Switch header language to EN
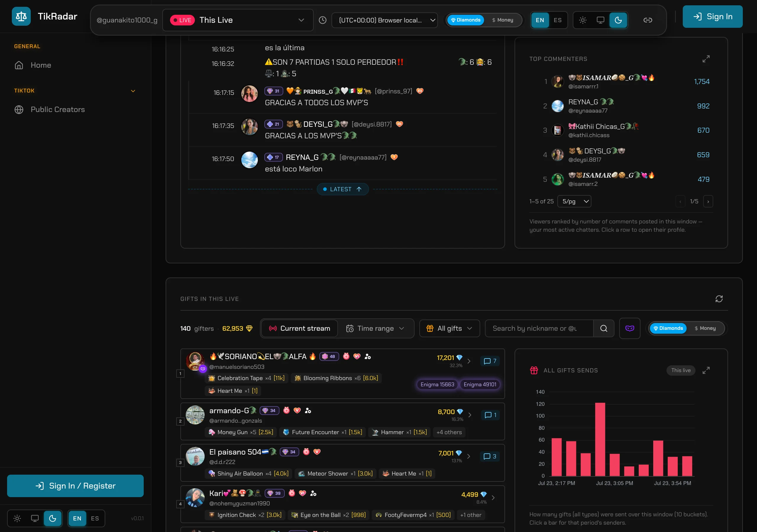Viewport: 757px width, 532px height. [x=540, y=20]
